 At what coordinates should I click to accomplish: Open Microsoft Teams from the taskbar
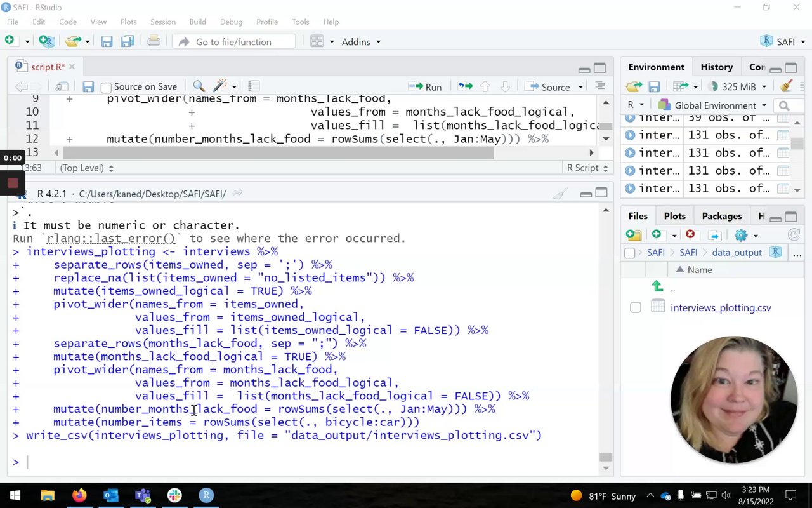143,495
